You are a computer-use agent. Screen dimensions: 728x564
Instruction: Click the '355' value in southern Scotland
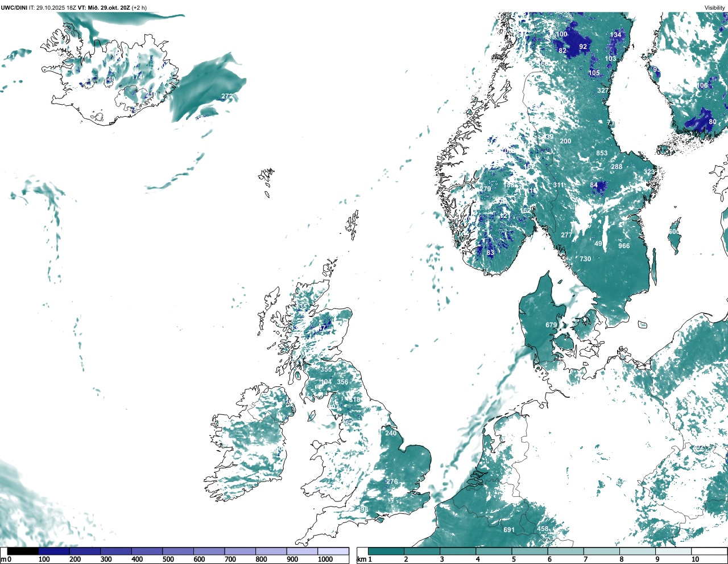pos(326,369)
